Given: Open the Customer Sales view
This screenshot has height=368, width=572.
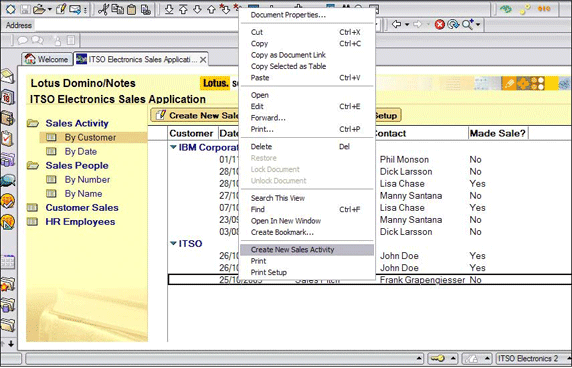Looking at the screenshot, I should click(82, 208).
